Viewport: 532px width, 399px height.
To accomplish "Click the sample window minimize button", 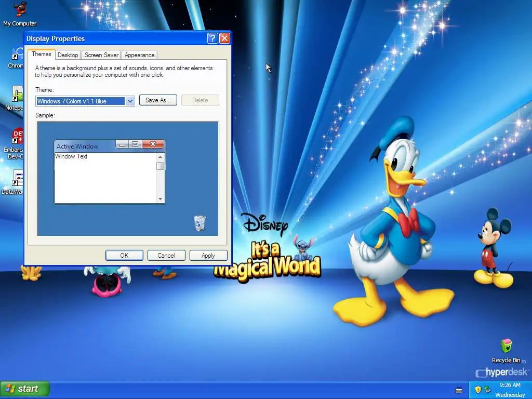I will pos(122,144).
